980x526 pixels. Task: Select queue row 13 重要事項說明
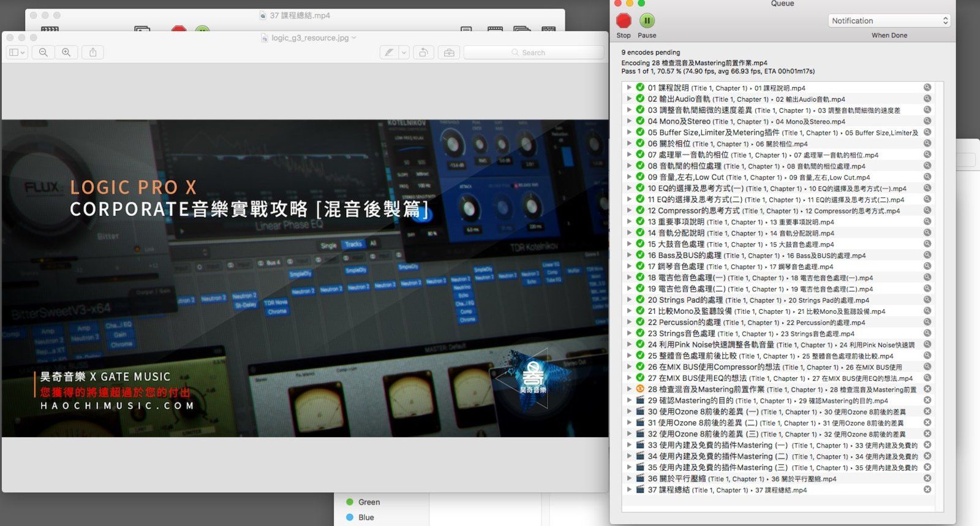tap(778, 222)
